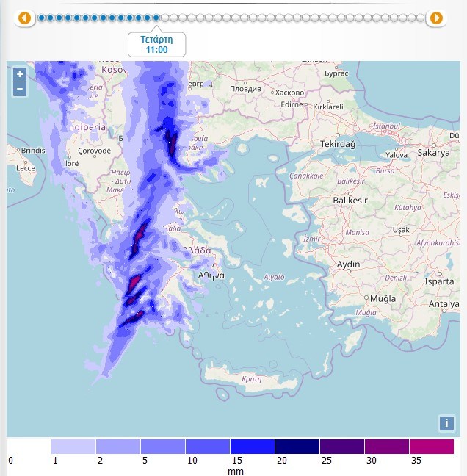Image resolution: width=467 pixels, height=476 pixels.
Task: Click the next time step arrow
Action: (436, 18)
